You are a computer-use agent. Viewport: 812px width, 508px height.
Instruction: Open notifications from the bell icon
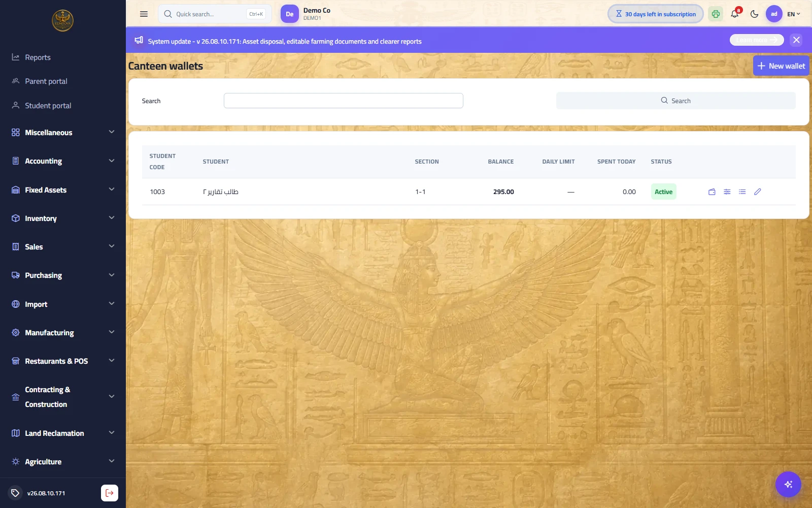point(735,14)
